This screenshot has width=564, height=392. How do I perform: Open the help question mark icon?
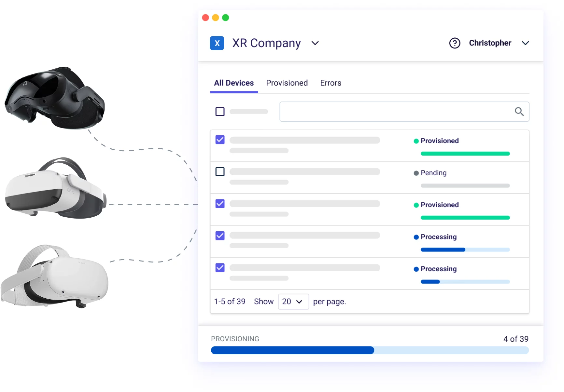point(455,43)
